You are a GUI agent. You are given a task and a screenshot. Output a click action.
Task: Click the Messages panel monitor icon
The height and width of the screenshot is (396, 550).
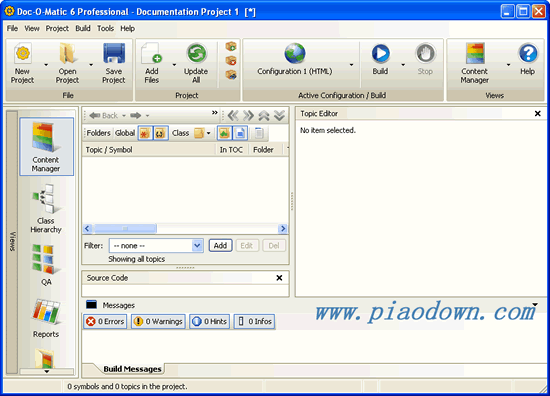pyautogui.click(x=92, y=305)
